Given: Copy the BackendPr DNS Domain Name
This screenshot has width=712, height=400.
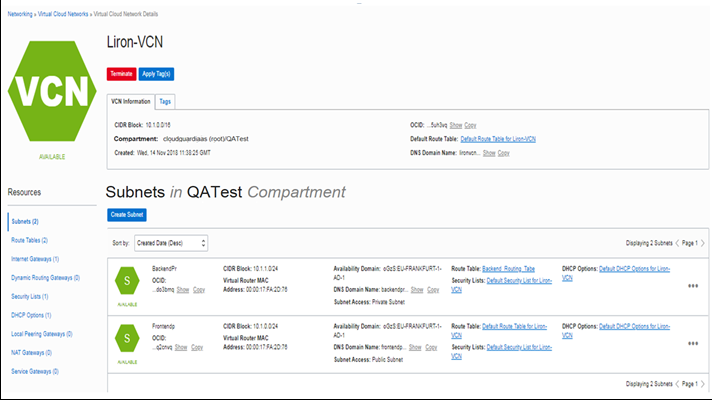Looking at the screenshot, I should [x=433, y=290].
